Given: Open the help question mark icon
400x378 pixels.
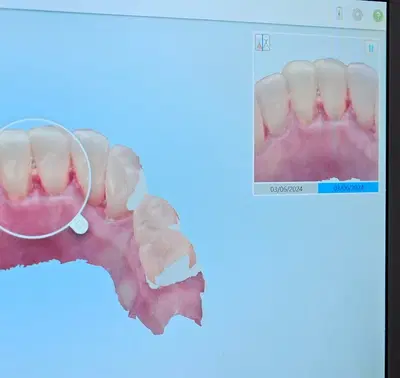Looking at the screenshot, I should (x=378, y=15).
